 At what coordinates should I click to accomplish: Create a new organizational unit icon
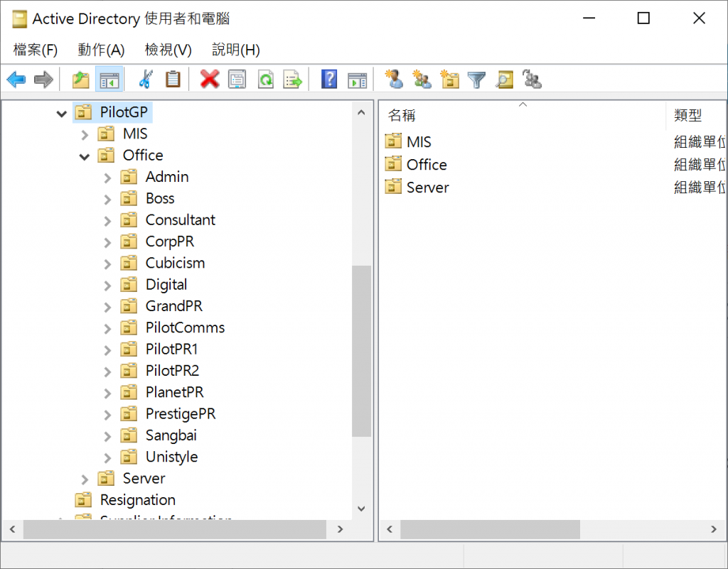(449, 80)
